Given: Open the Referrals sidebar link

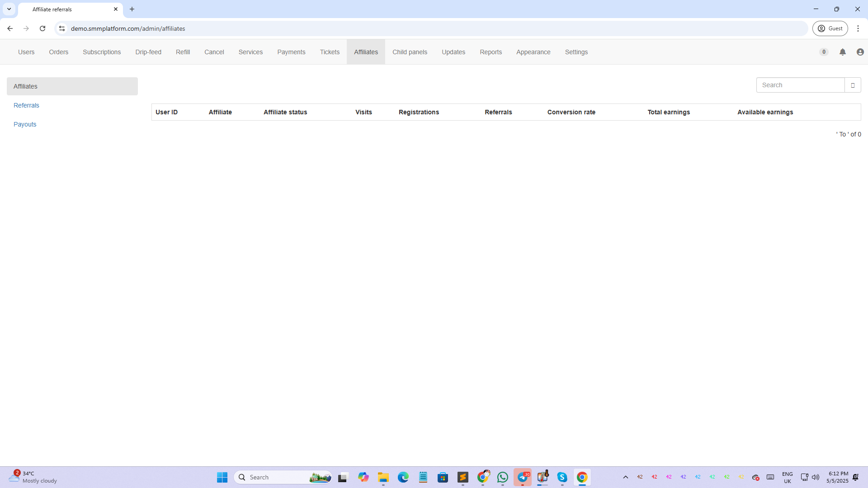Looking at the screenshot, I should [x=26, y=105].
